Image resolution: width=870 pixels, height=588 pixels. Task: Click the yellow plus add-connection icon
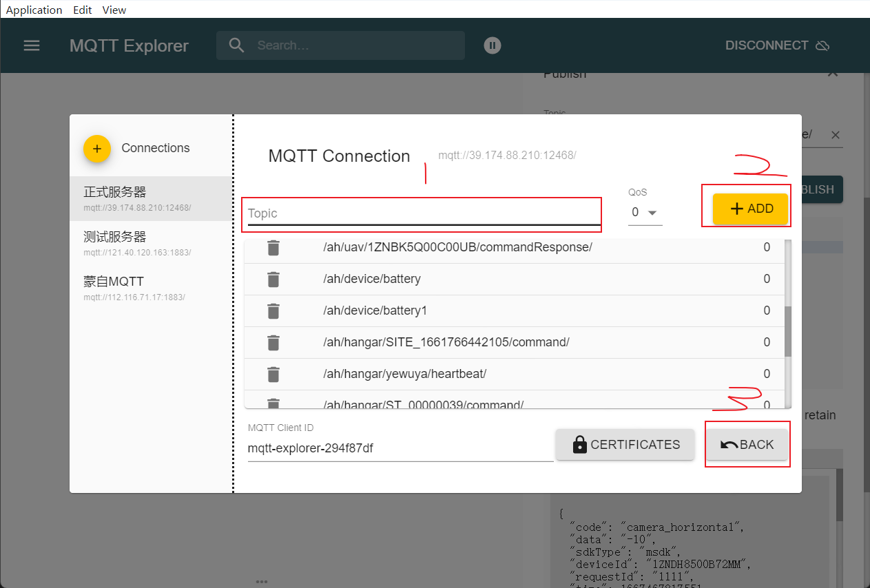(x=97, y=149)
